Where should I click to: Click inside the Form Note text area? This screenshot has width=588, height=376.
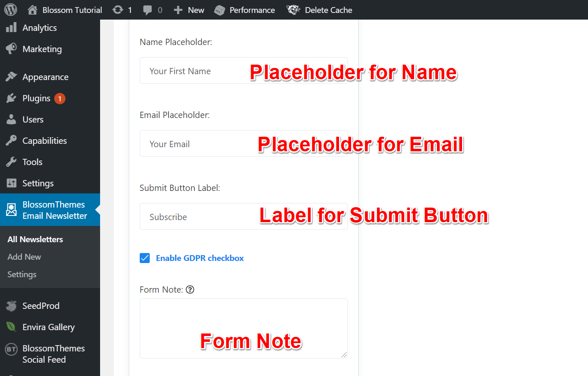pyautogui.click(x=244, y=328)
